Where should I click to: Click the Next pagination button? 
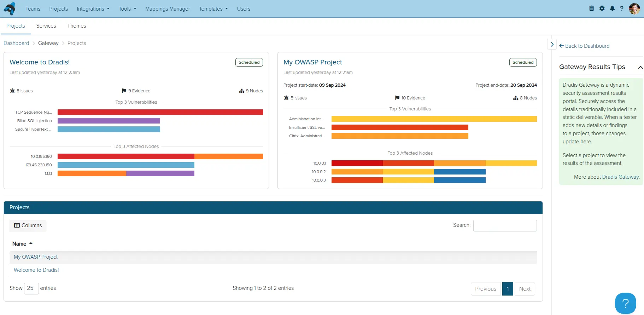click(525, 289)
